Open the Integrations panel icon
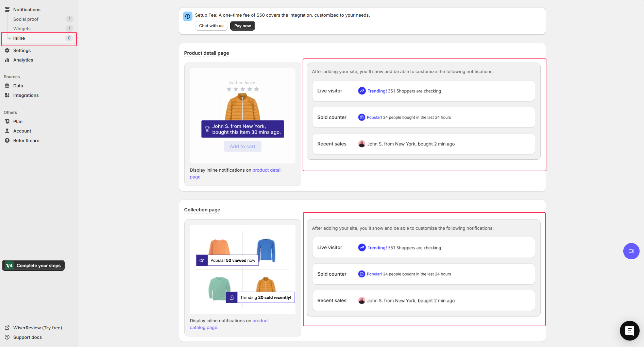This screenshot has height=347, width=644. click(x=7, y=95)
